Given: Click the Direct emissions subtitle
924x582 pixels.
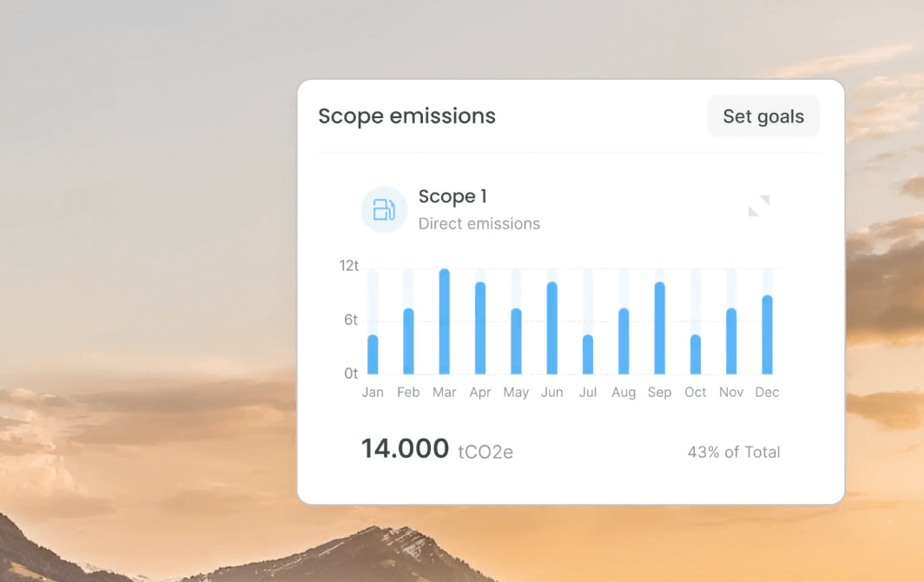Looking at the screenshot, I should tap(478, 223).
